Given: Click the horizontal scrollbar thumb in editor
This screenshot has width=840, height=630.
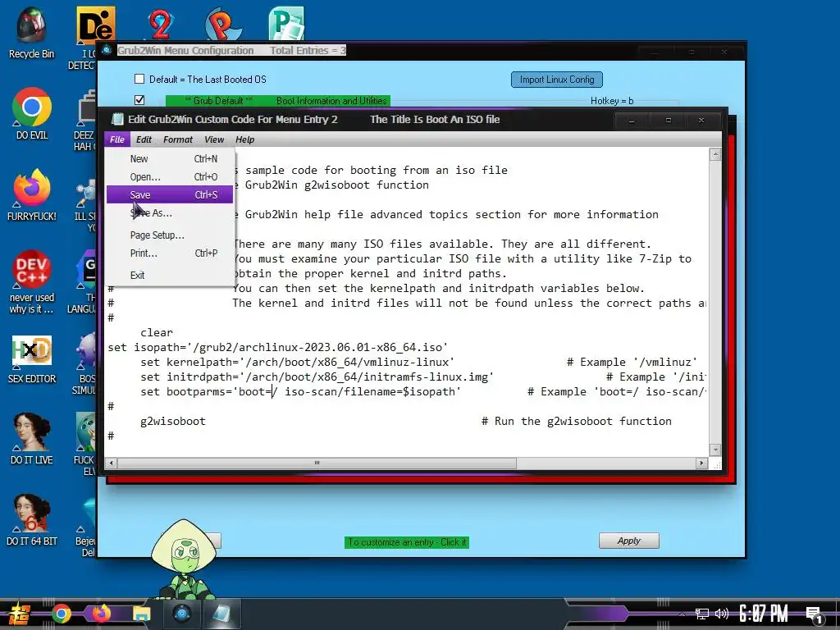Looking at the screenshot, I should tap(317, 463).
